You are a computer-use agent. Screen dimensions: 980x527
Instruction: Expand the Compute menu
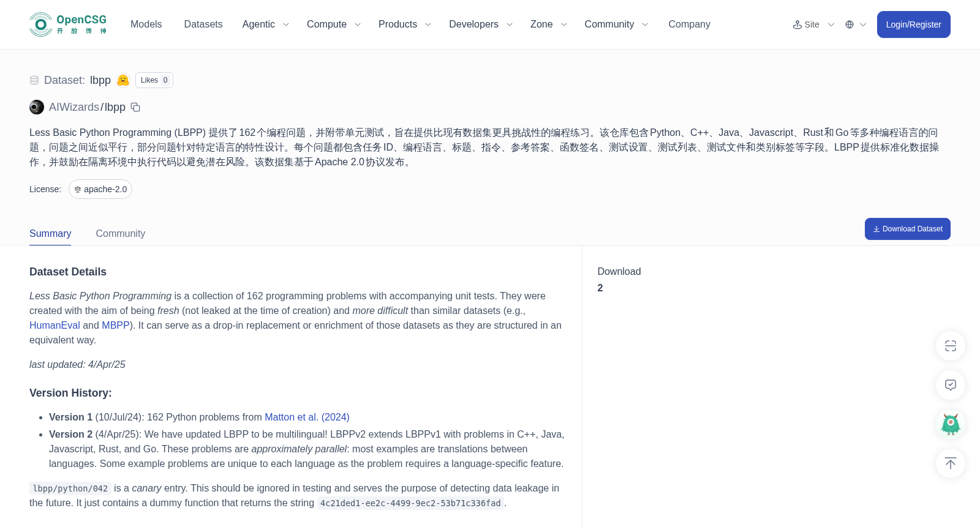point(334,24)
